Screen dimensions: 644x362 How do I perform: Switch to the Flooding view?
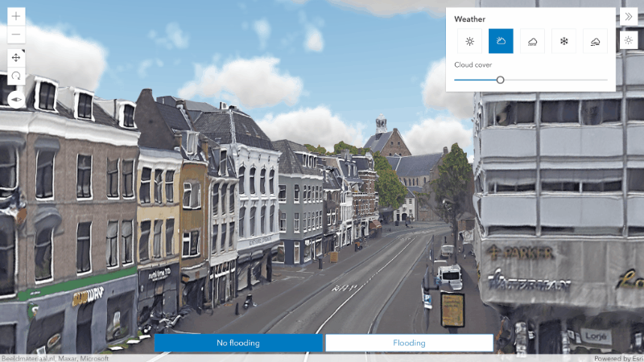click(409, 343)
